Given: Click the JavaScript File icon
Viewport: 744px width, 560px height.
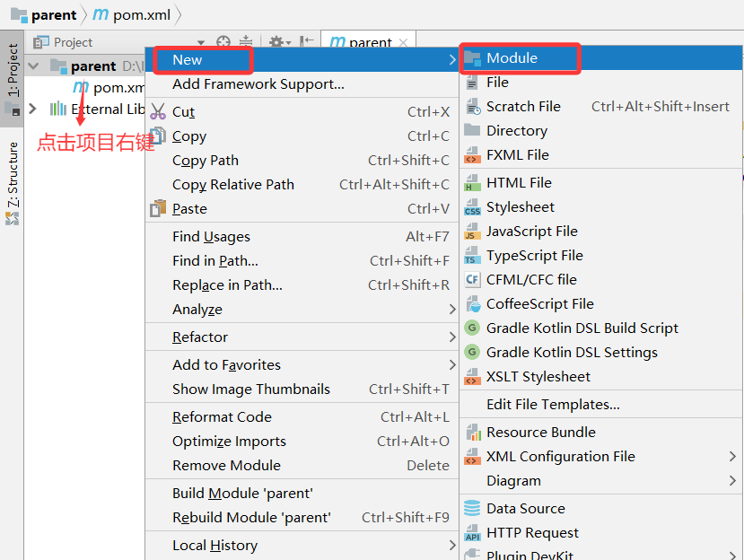Looking at the screenshot, I should point(472,232).
